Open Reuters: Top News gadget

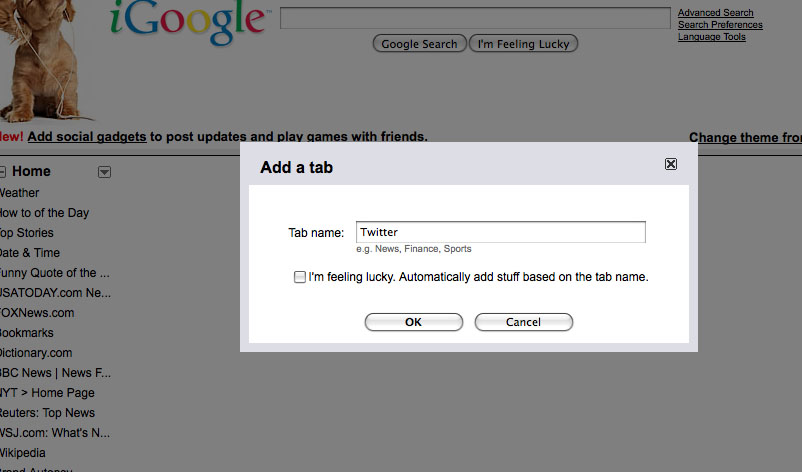coord(47,413)
